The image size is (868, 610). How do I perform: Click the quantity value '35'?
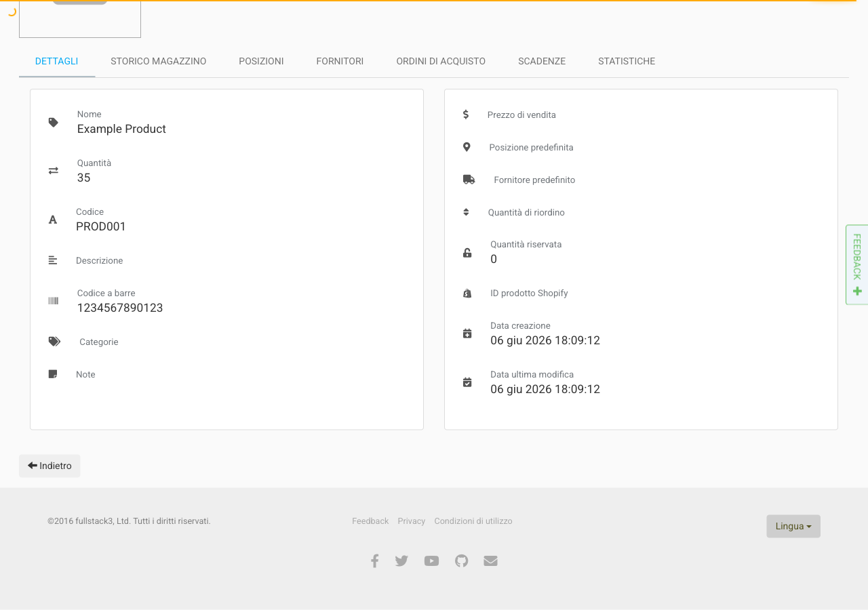coord(83,178)
